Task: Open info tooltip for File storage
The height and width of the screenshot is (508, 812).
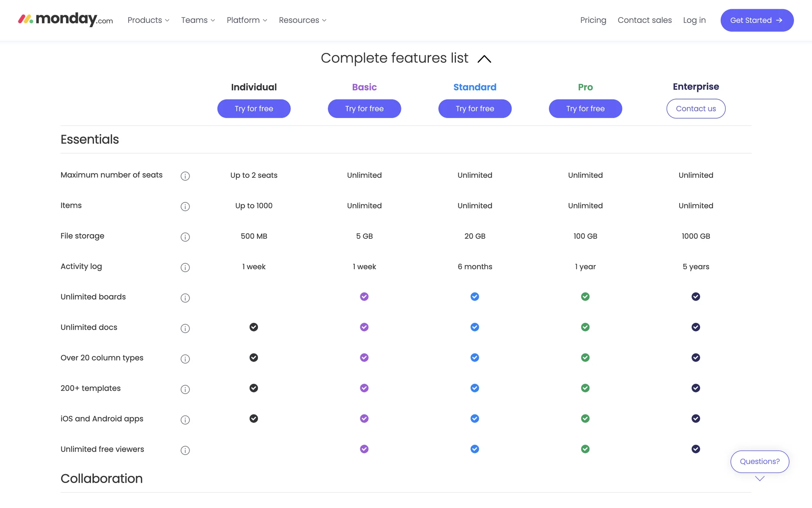Action: pos(185,237)
